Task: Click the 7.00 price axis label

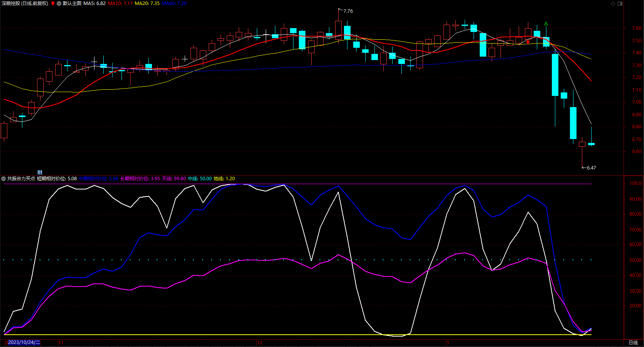Action: pyautogui.click(x=637, y=102)
